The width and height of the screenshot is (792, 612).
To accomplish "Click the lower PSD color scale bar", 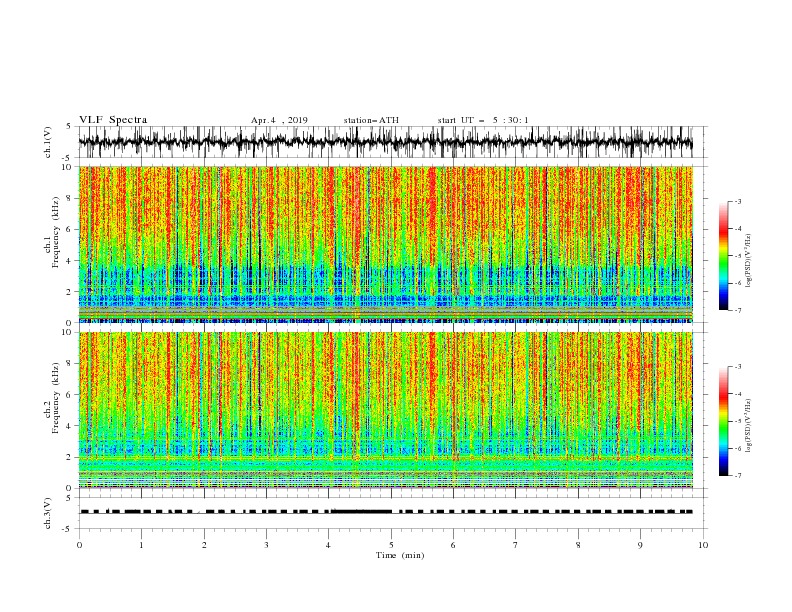I will point(723,421).
